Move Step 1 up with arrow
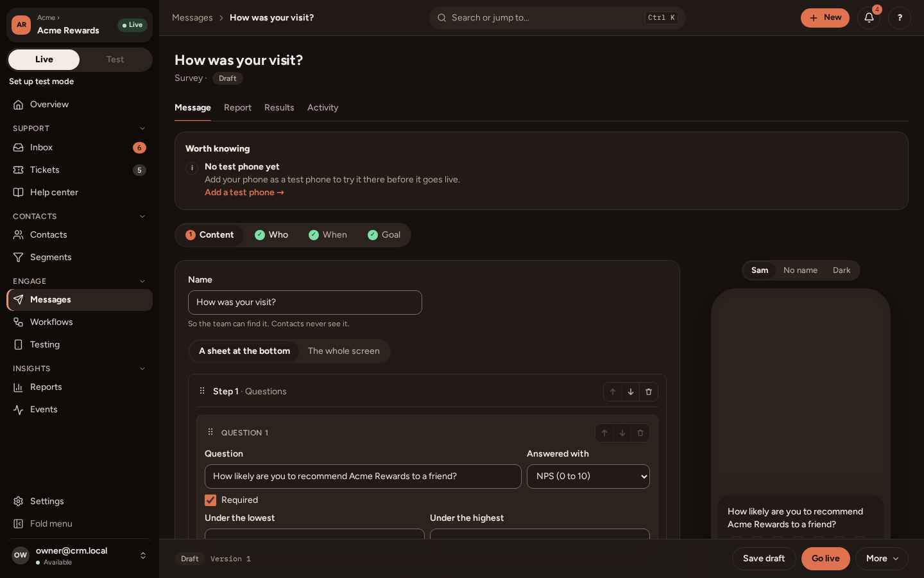The height and width of the screenshot is (578, 924). click(613, 392)
